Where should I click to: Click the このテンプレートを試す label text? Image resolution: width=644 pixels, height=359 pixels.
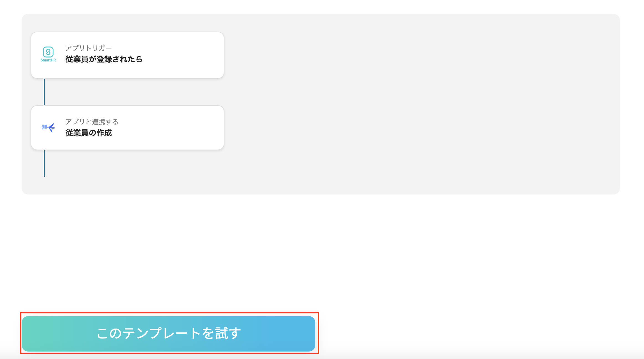(169, 334)
